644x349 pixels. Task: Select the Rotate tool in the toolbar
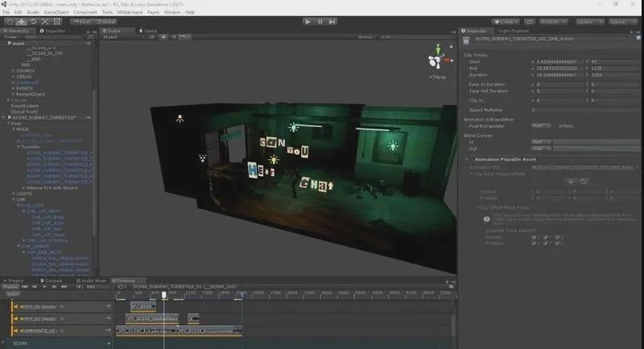(34, 22)
